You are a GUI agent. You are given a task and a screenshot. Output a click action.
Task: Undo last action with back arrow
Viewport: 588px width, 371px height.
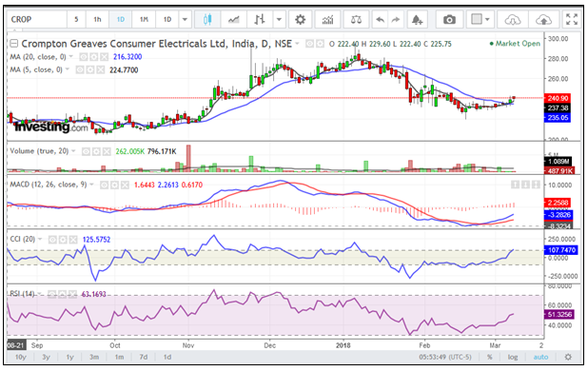(380, 19)
